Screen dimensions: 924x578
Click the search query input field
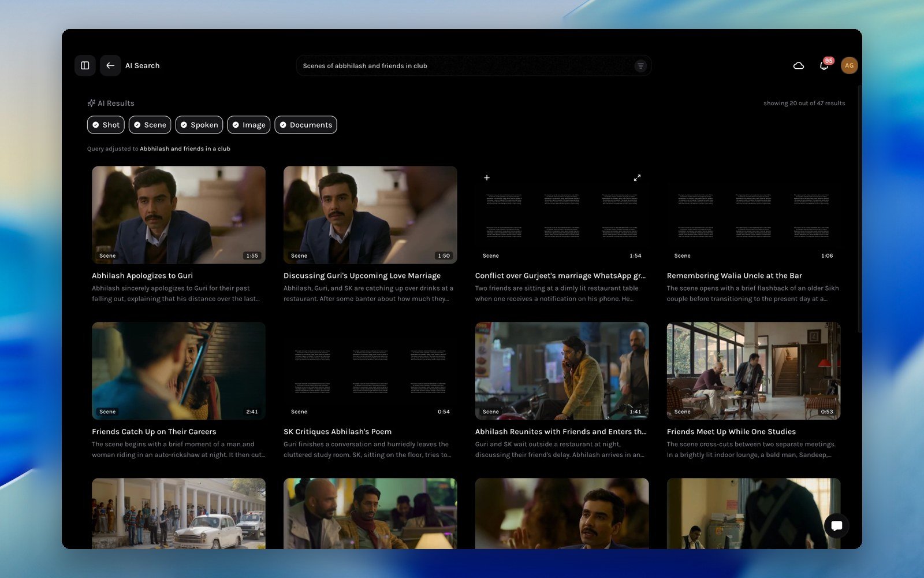pos(474,66)
